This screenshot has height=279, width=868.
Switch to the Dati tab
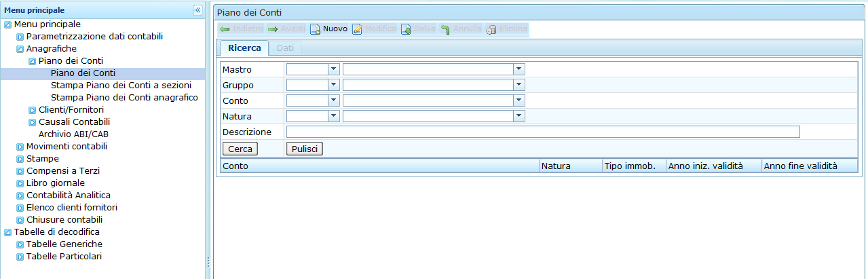285,48
